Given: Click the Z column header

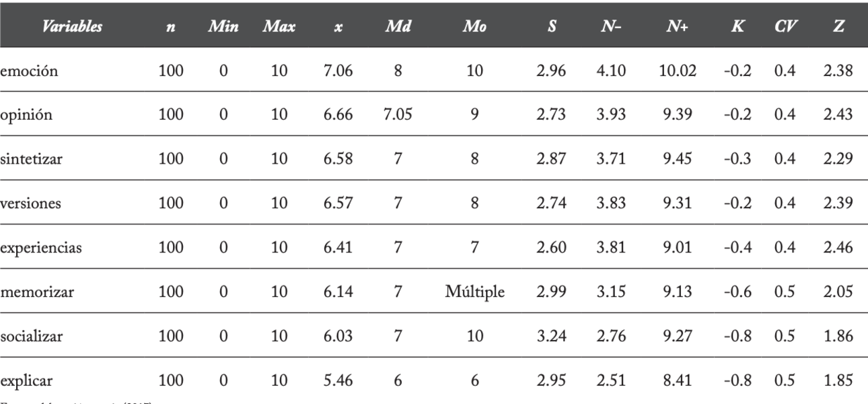Looking at the screenshot, I should [x=838, y=28].
